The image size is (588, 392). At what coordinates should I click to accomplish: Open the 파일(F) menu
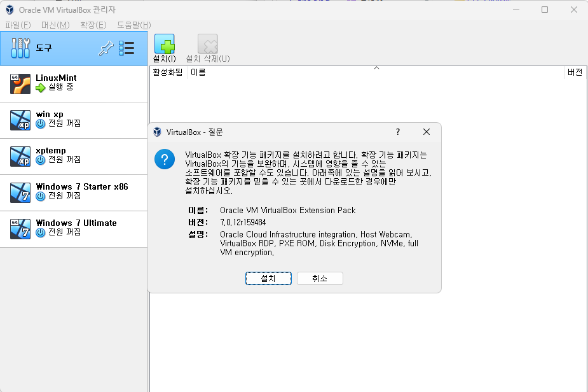tap(18, 25)
